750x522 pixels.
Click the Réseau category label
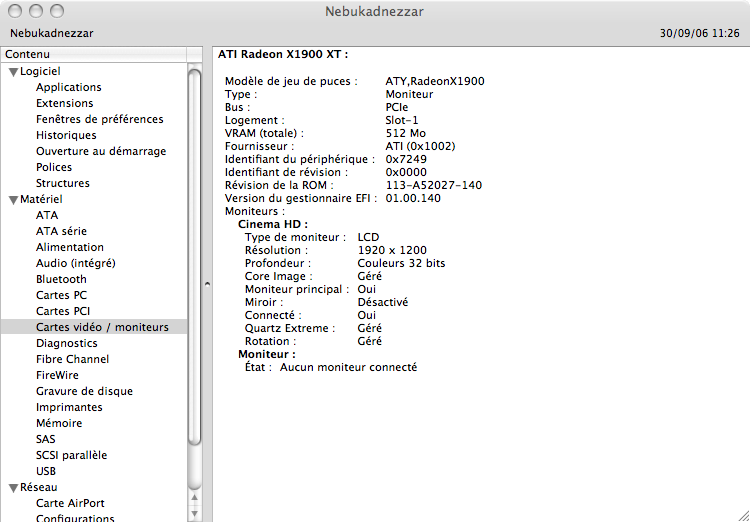pyautogui.click(x=39, y=487)
